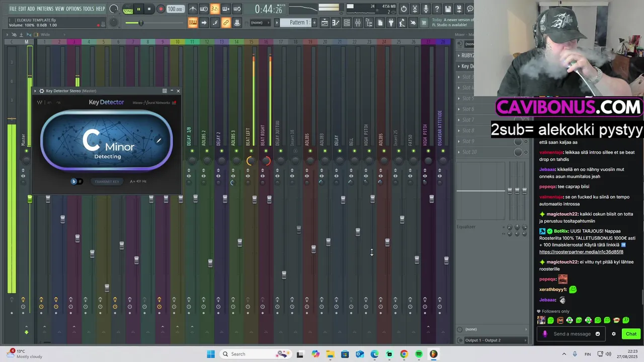This screenshot has height=362, width=644.
Task: Open the VIEW menu
Action: [59, 9]
